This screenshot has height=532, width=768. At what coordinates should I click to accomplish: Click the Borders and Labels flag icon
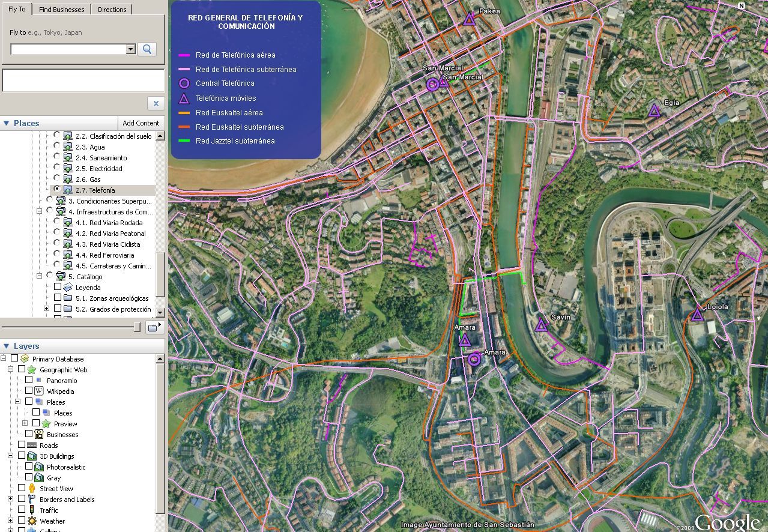[x=32, y=500]
